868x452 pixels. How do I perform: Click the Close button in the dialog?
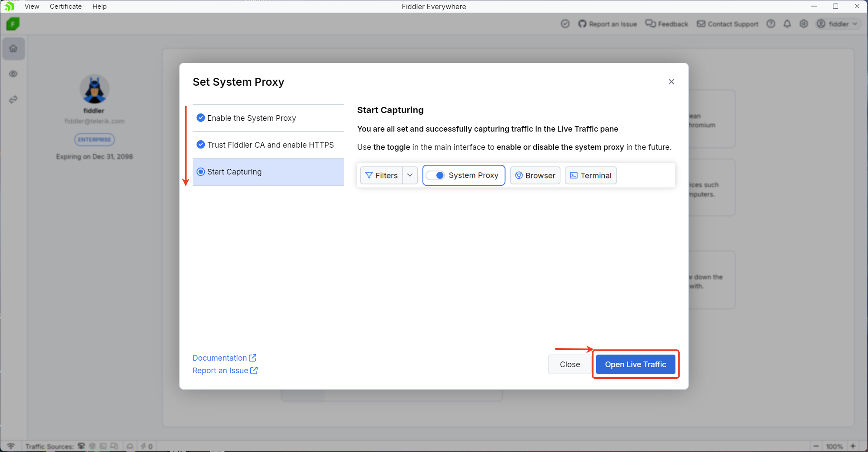[x=570, y=364]
